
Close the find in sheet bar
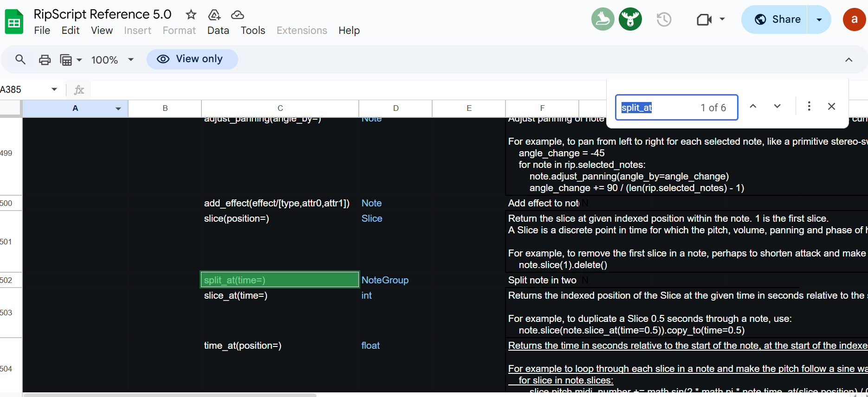point(831,106)
